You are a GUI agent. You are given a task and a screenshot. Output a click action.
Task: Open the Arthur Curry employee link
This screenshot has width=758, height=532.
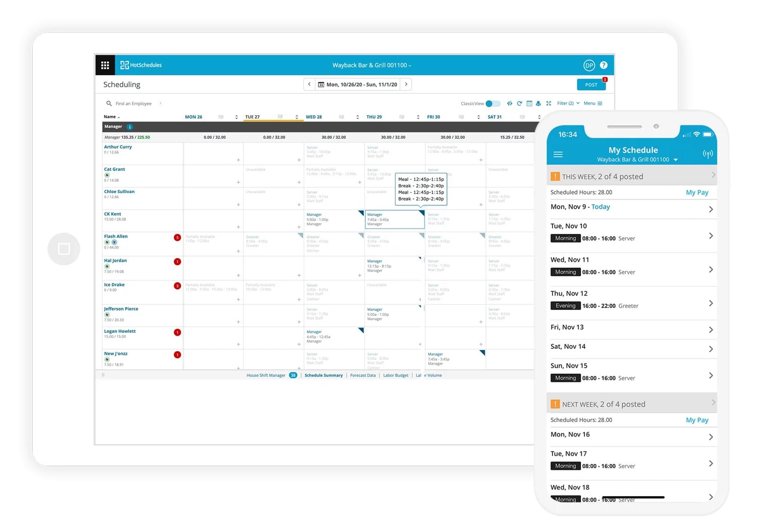118,147
